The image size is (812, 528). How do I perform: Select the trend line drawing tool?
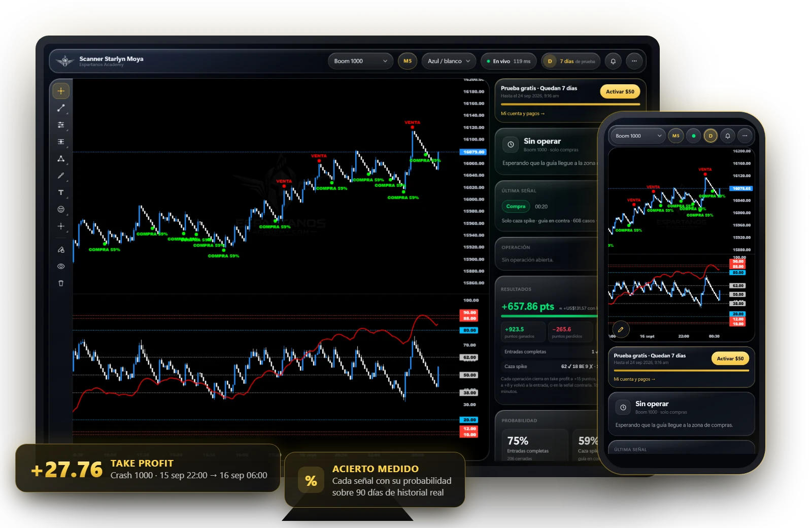tap(61, 108)
